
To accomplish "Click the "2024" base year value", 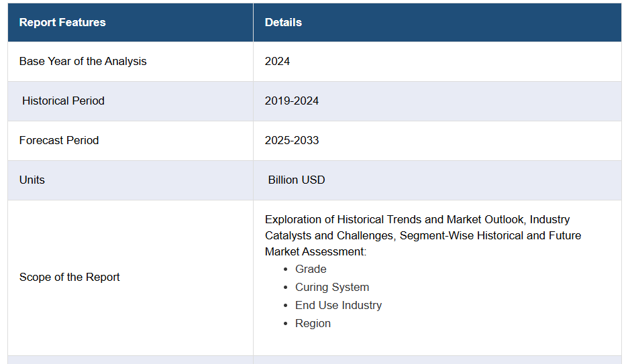I will [x=277, y=61].
